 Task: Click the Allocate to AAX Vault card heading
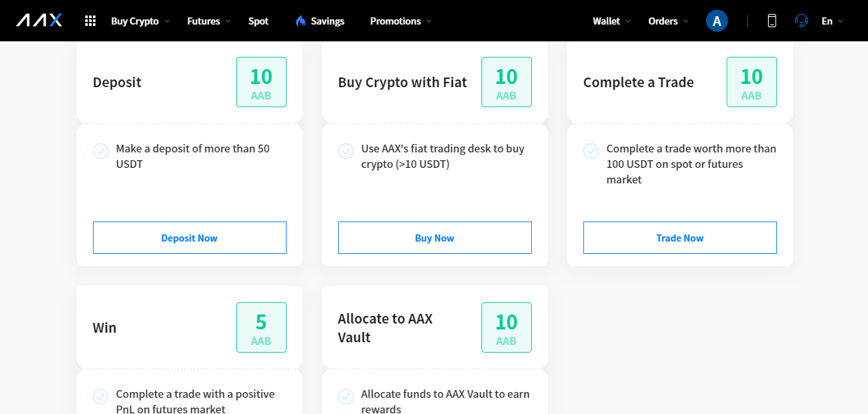click(x=385, y=327)
